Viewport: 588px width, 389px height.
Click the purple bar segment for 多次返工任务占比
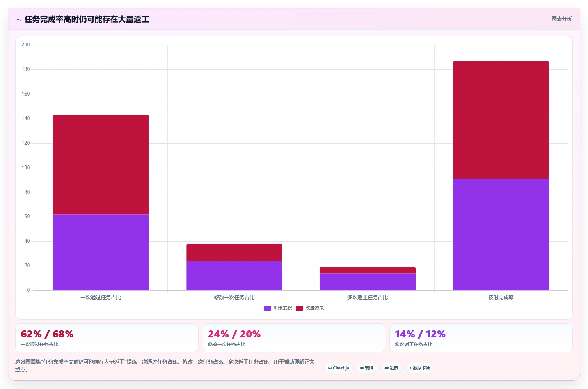coord(368,282)
